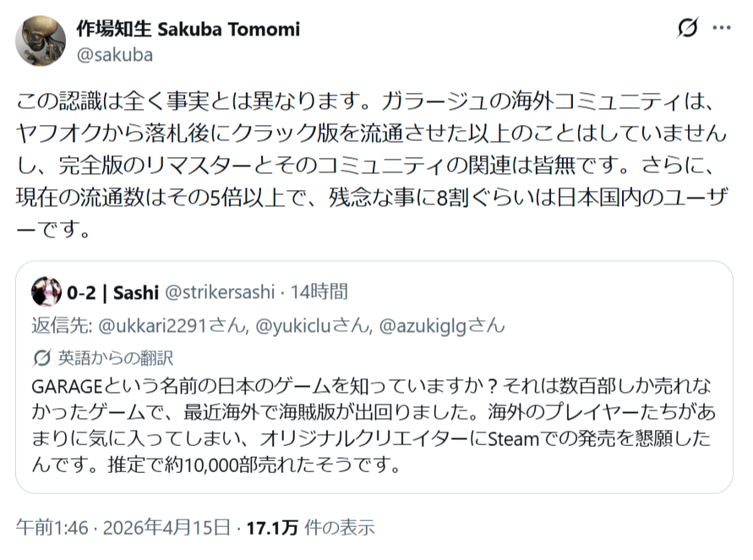The height and width of the screenshot is (560, 753).
Task: Open the @azukiglg mention
Action: (x=442, y=326)
